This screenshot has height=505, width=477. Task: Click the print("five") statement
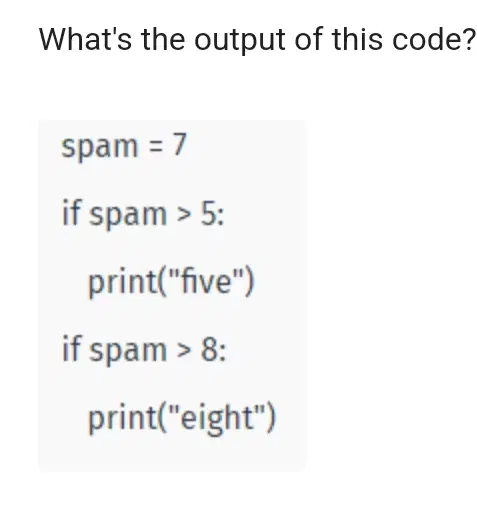[171, 282]
